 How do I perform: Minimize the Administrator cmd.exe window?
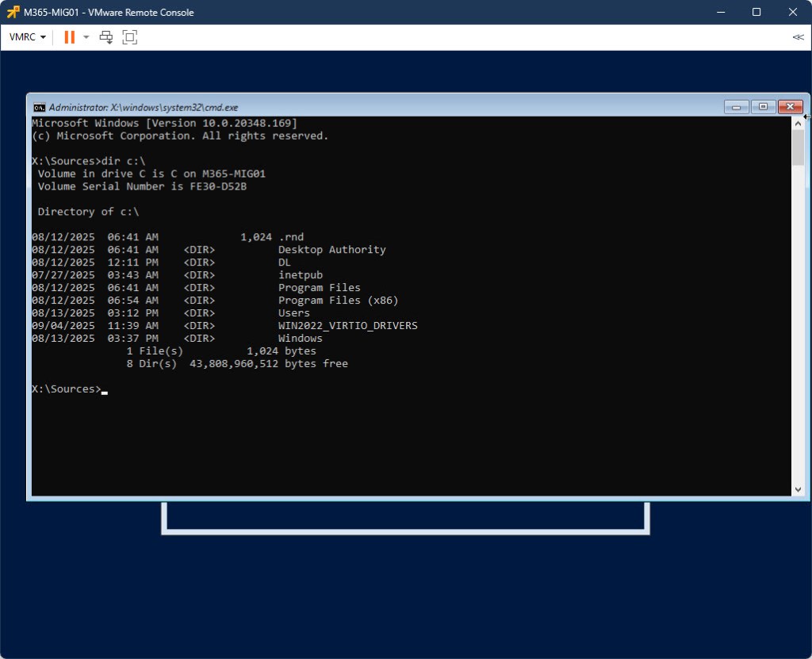(737, 107)
